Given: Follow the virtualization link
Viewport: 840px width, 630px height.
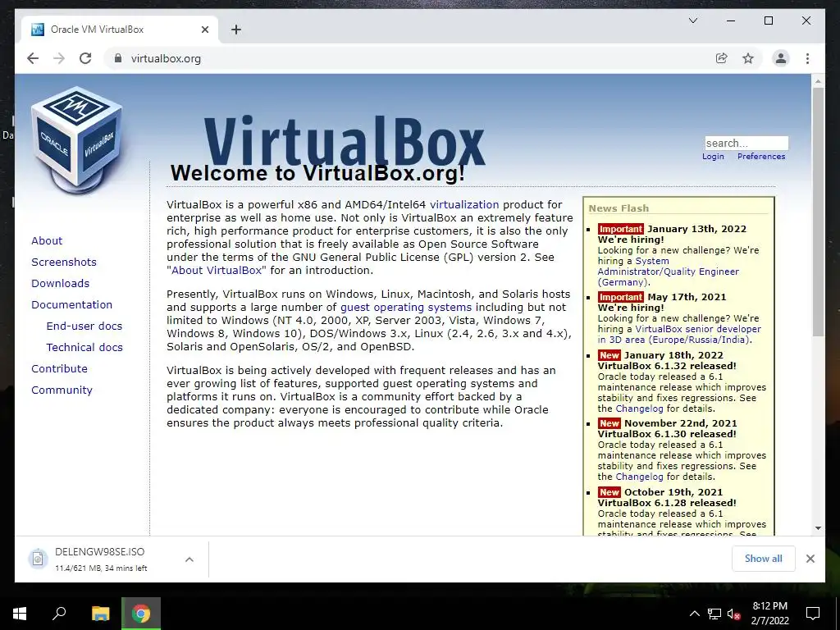Looking at the screenshot, I should click(464, 204).
